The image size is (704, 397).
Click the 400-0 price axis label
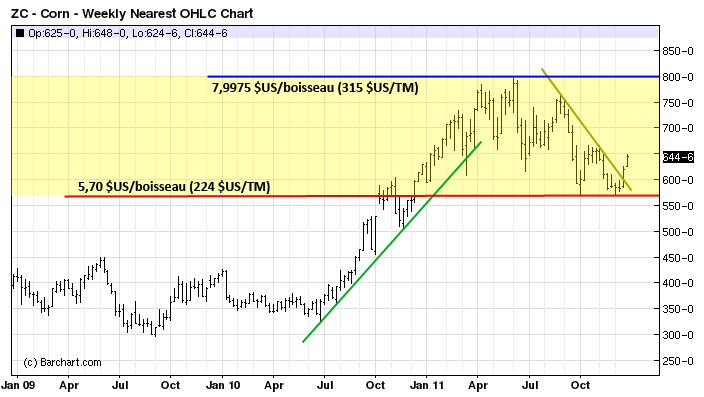[x=678, y=283]
